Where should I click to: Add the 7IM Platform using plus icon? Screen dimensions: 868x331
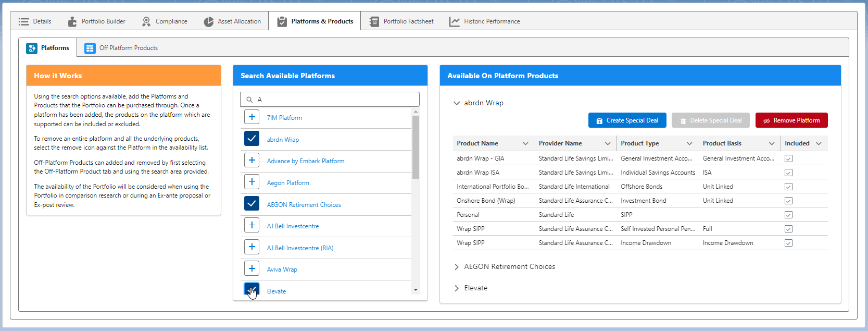(x=252, y=117)
